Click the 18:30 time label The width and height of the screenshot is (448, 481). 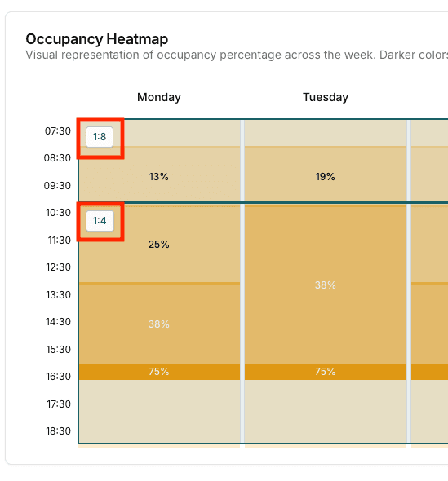[58, 431]
